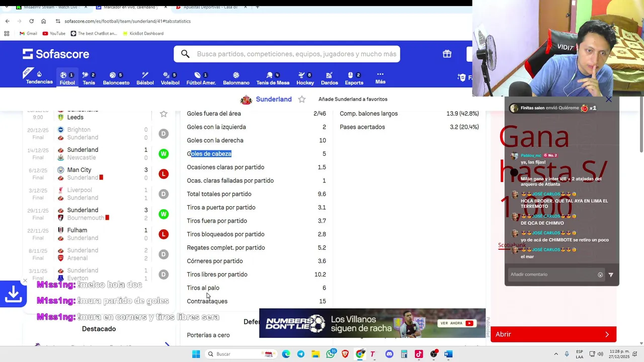Open the YouTube bookmark
Viewport: 644px width, 362px height.
(54, 33)
